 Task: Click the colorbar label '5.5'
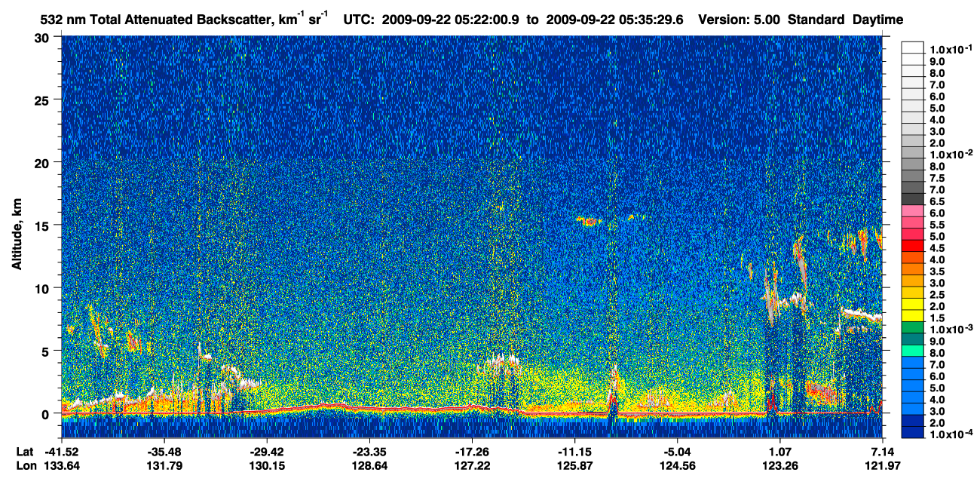(x=939, y=225)
